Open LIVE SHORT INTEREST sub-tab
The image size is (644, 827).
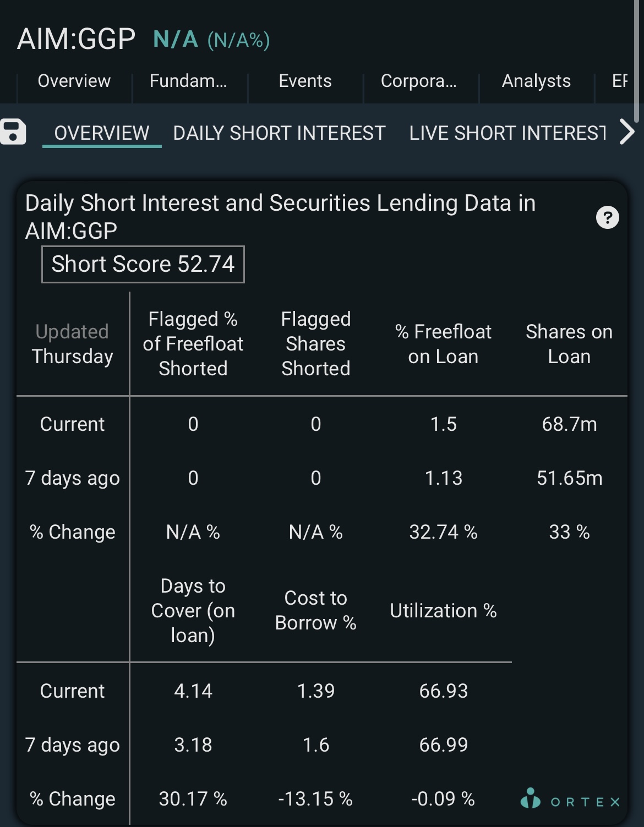tap(508, 133)
